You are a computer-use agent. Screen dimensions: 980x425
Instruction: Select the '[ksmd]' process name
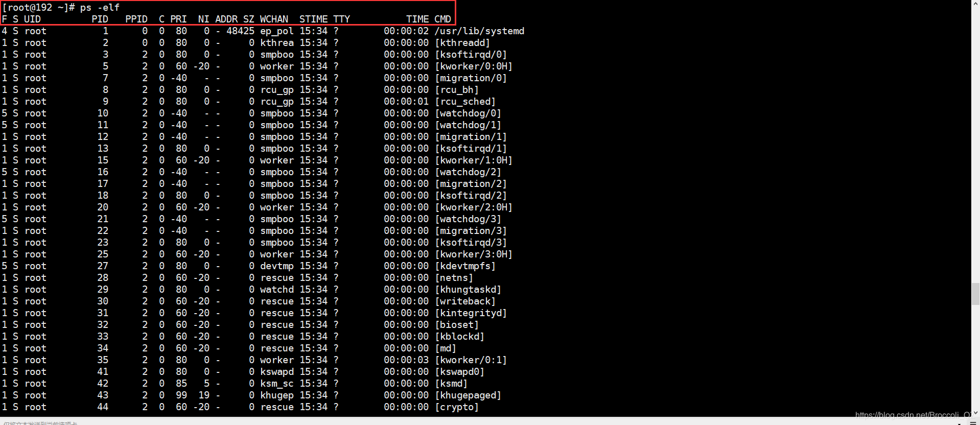tap(451, 384)
